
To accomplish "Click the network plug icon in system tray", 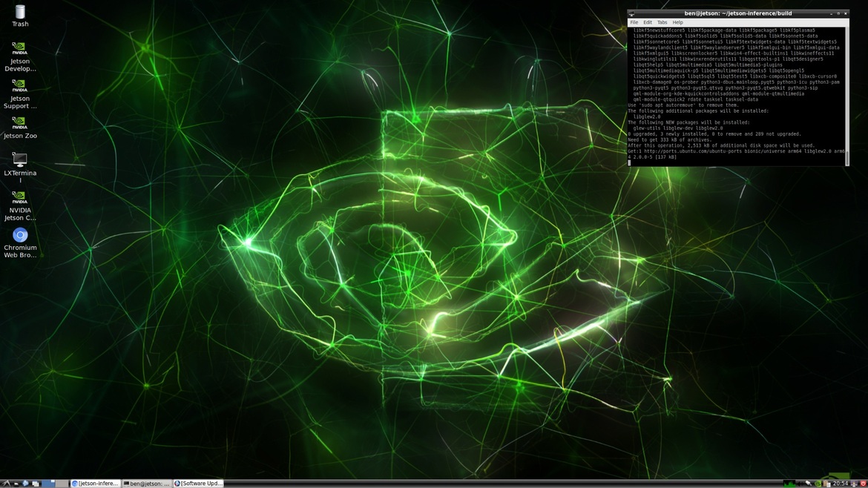I will click(x=809, y=483).
